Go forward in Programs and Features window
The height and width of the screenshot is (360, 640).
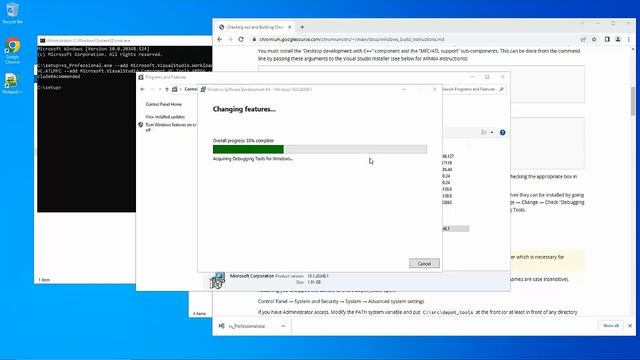pyautogui.click(x=152, y=89)
